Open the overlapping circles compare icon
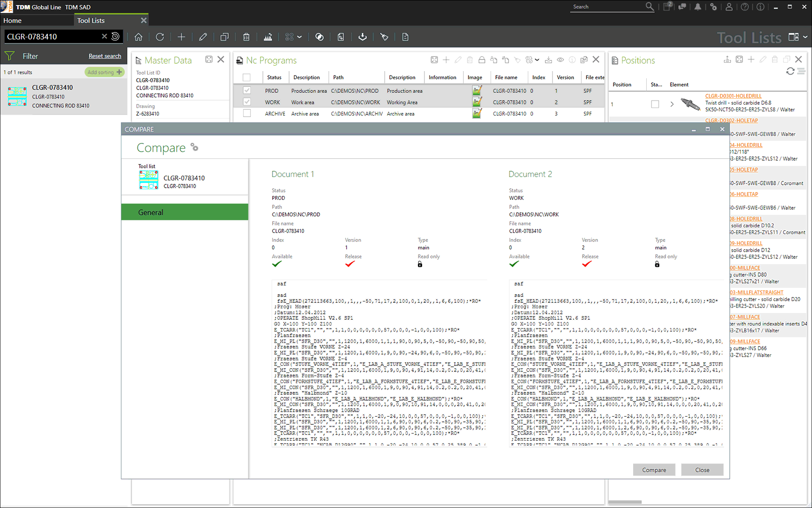 pos(319,37)
